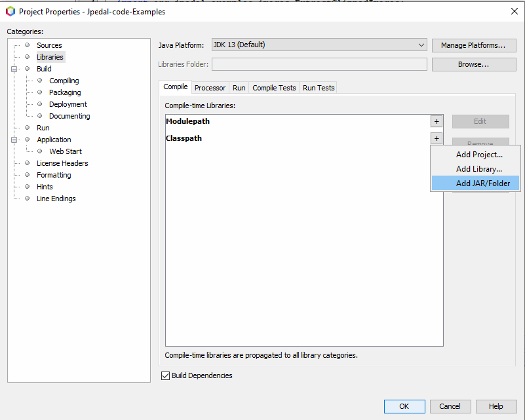
Task: Select Sources in the Categories tree
Action: [x=49, y=45]
